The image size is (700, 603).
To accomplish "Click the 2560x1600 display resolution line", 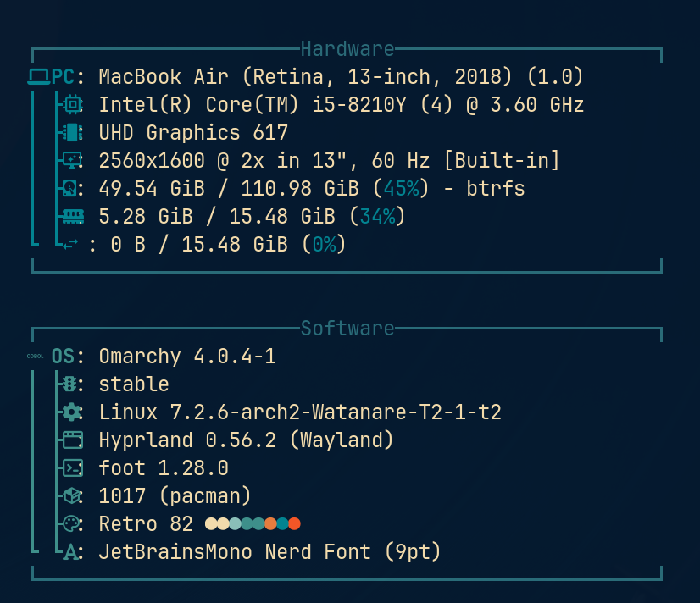I will 329,161.
